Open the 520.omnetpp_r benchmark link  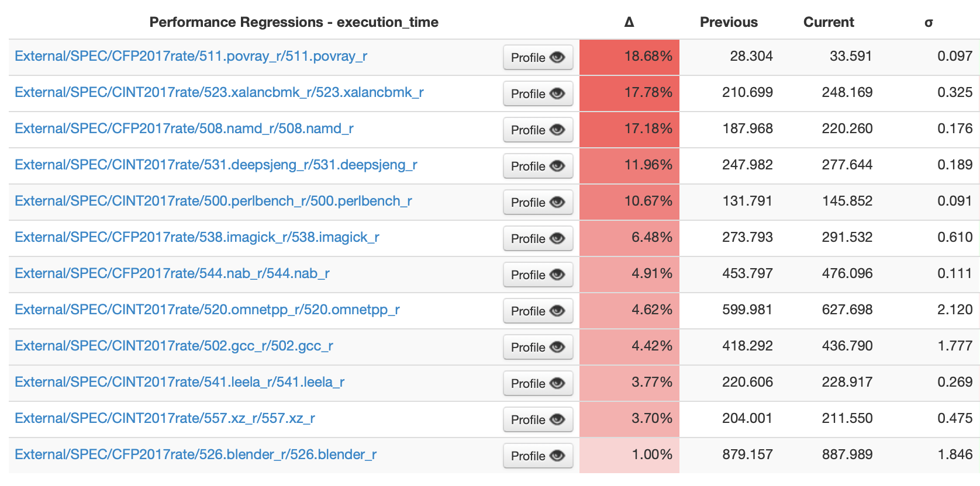pyautogui.click(x=208, y=311)
